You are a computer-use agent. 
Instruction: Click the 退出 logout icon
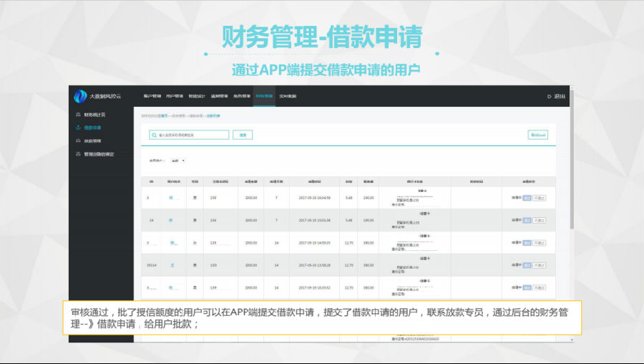pyautogui.click(x=550, y=96)
